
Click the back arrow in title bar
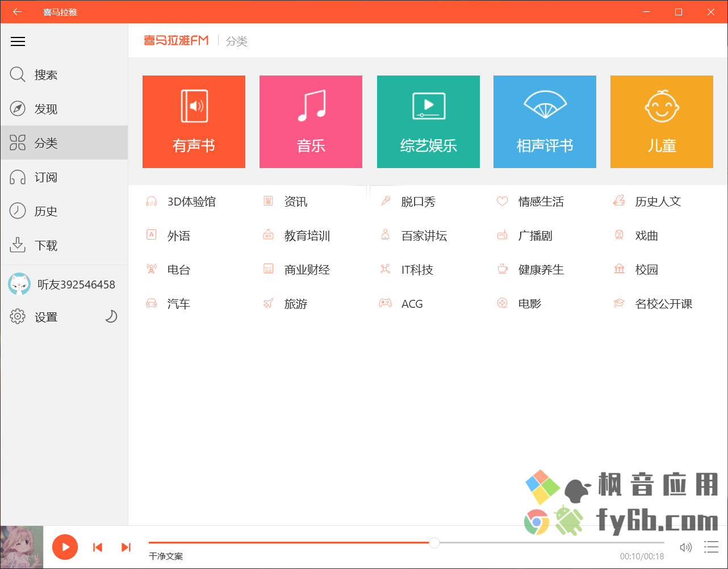click(17, 12)
